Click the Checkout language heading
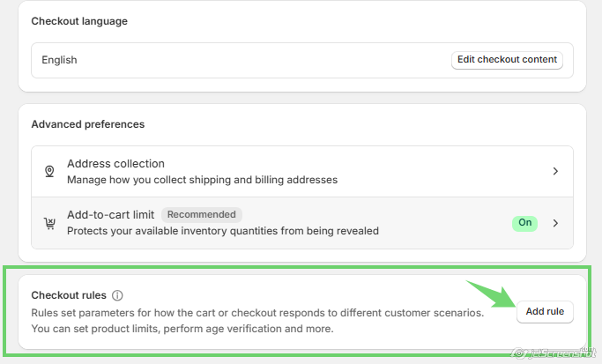 [x=79, y=21]
